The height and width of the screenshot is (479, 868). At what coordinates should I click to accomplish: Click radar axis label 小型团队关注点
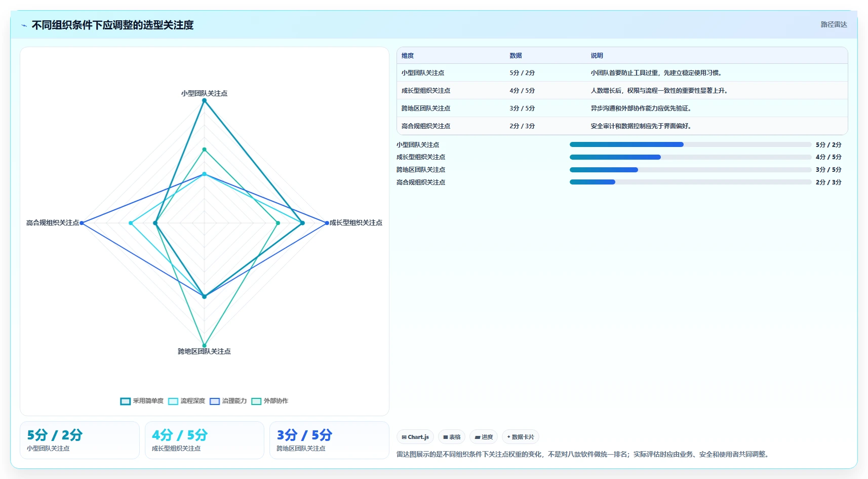(204, 93)
